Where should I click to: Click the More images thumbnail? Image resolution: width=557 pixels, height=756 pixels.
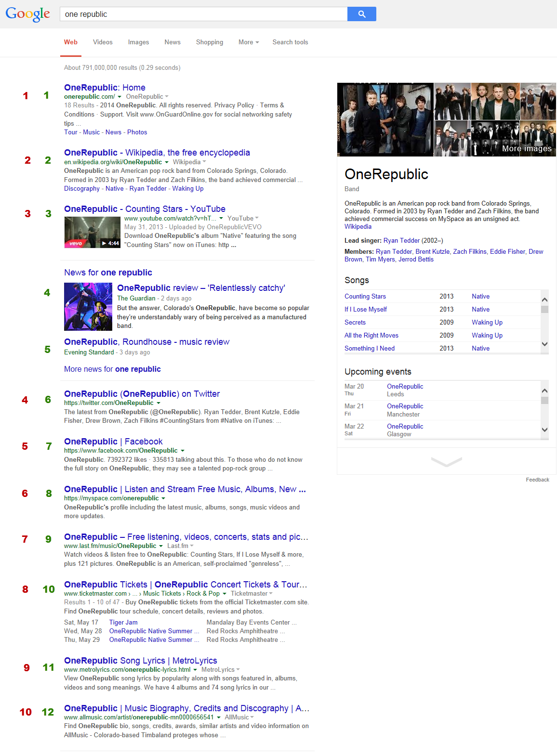click(538, 139)
